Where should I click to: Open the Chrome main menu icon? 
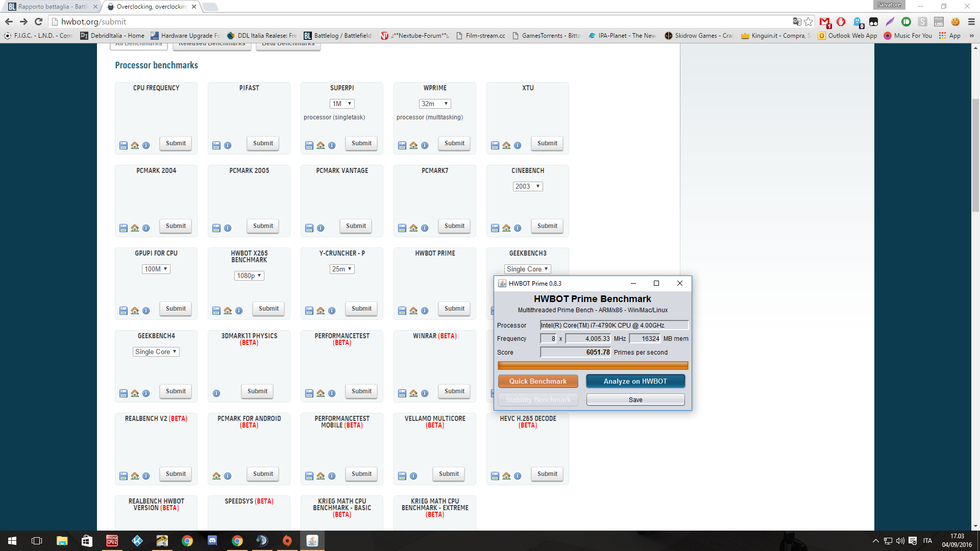tap(971, 21)
